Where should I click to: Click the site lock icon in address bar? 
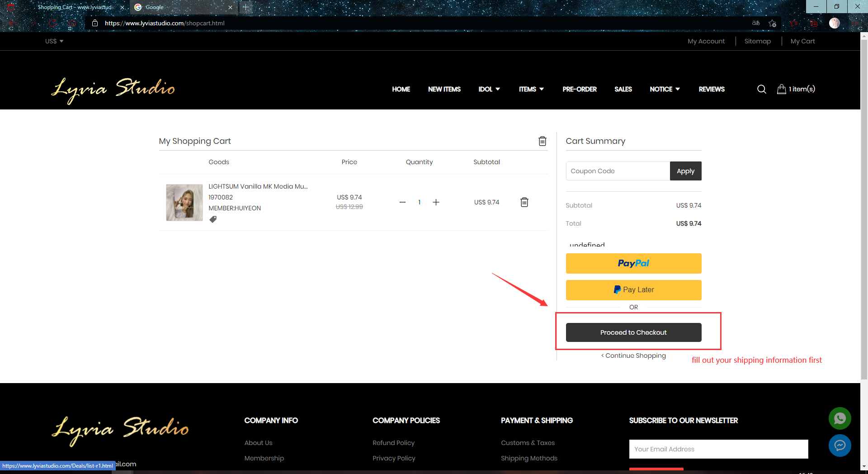pos(95,23)
